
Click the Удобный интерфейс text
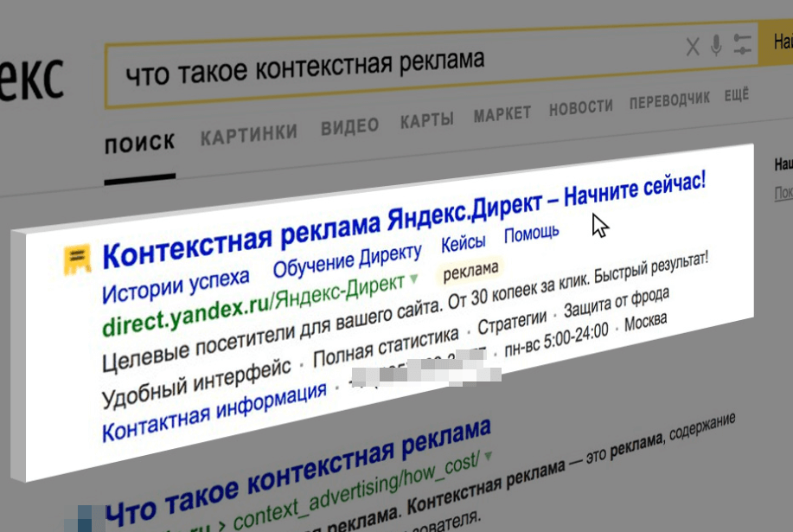pyautogui.click(x=196, y=385)
